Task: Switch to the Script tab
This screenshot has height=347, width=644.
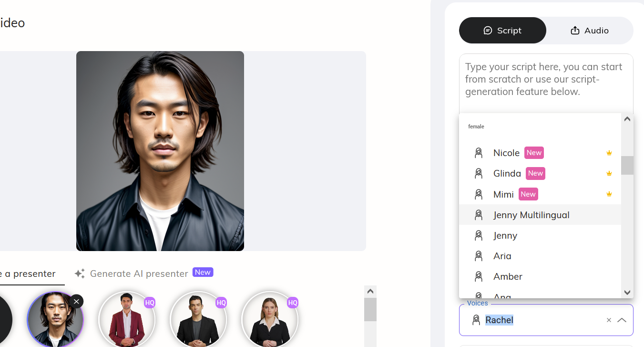Action: (x=502, y=31)
